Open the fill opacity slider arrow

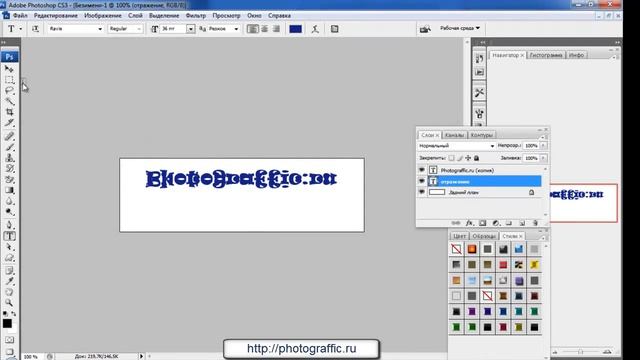click(543, 158)
